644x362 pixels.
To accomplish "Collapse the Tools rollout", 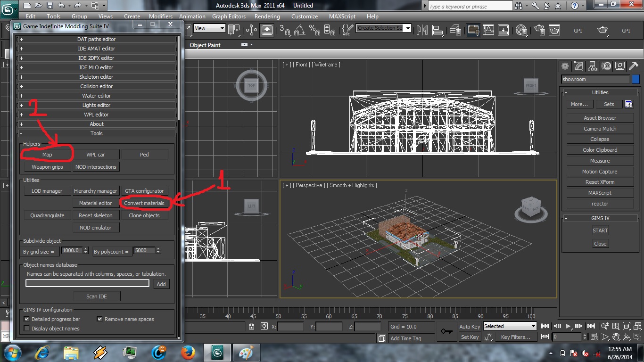I will point(97,133).
